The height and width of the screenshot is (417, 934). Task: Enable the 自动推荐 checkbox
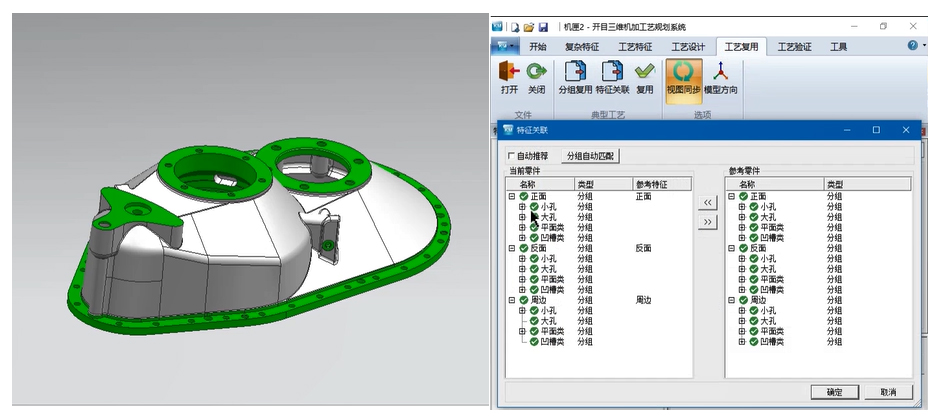512,156
